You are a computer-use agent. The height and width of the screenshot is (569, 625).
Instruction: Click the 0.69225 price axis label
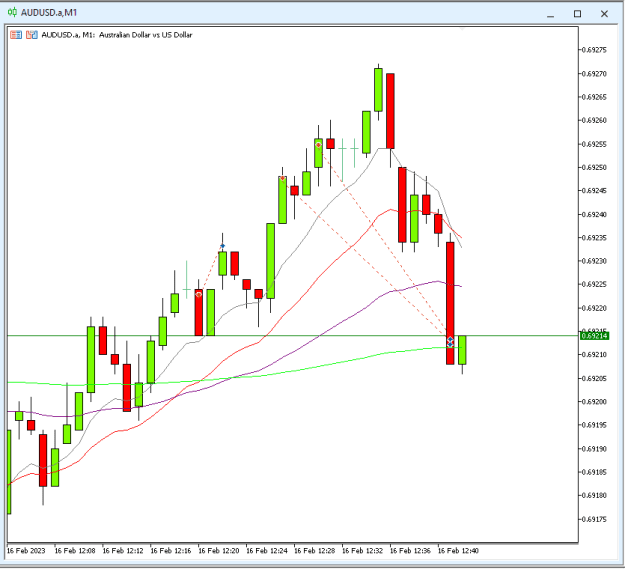594,284
